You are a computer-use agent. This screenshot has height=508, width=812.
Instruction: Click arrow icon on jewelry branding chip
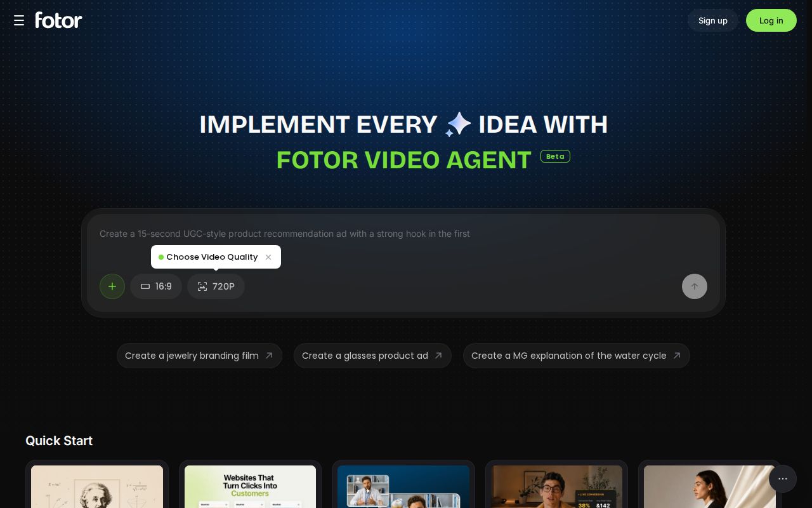click(269, 356)
